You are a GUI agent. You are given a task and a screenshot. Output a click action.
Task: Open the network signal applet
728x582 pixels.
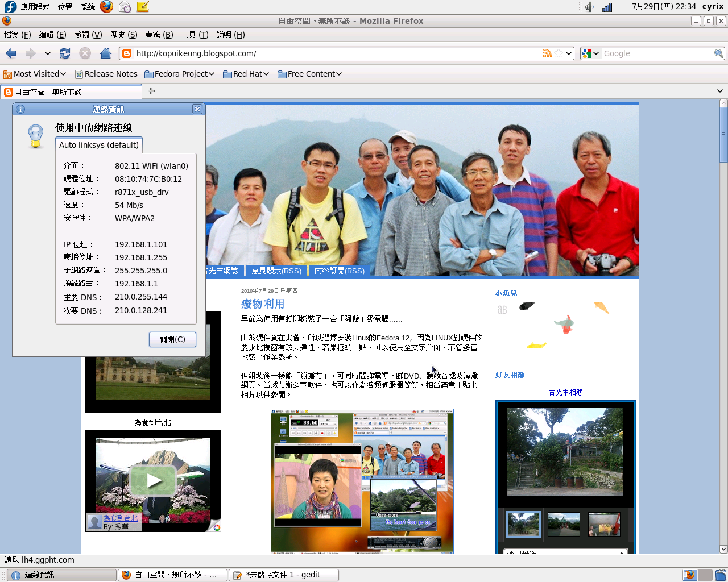(x=607, y=7)
